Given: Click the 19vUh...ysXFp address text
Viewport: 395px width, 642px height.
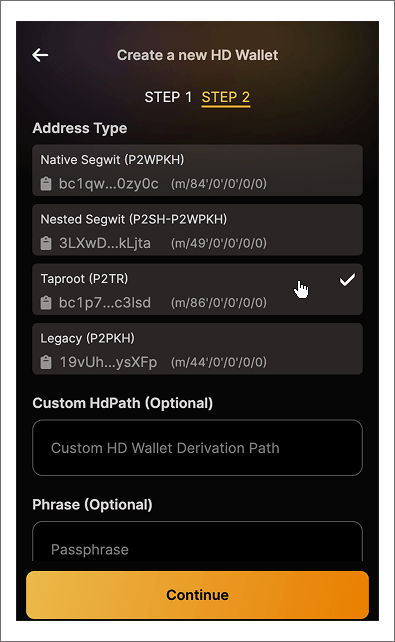Looking at the screenshot, I should coord(108,362).
